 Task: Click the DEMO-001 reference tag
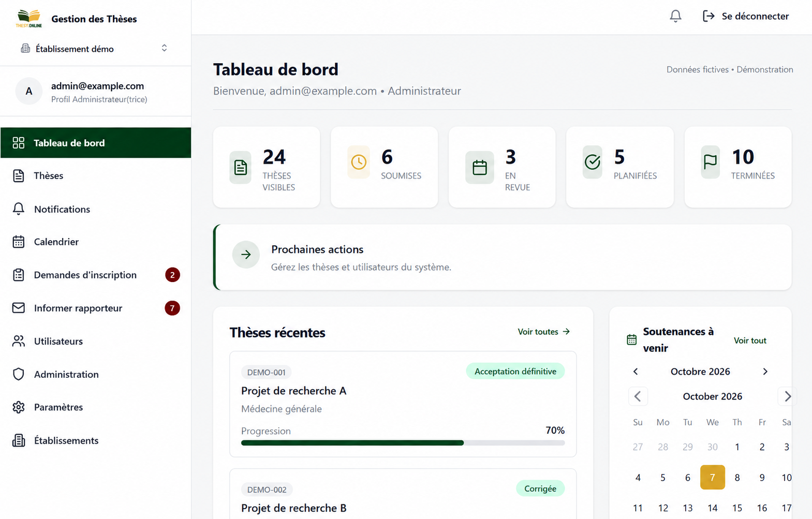pyautogui.click(x=267, y=372)
